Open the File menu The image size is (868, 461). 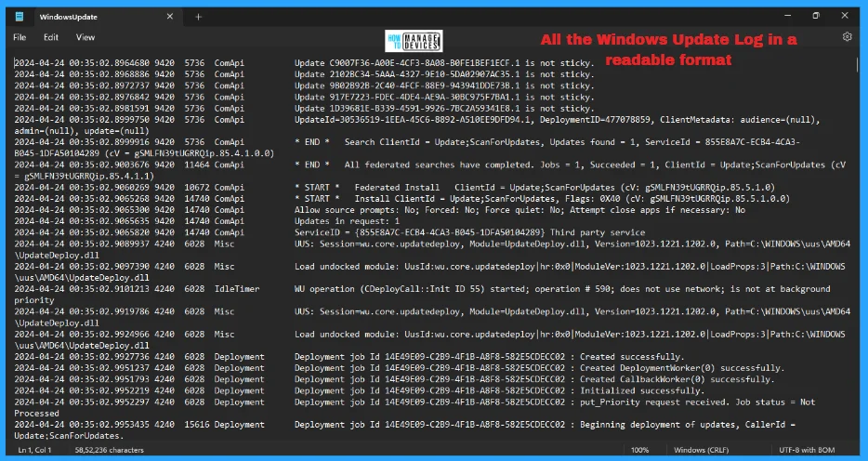pyautogui.click(x=20, y=37)
